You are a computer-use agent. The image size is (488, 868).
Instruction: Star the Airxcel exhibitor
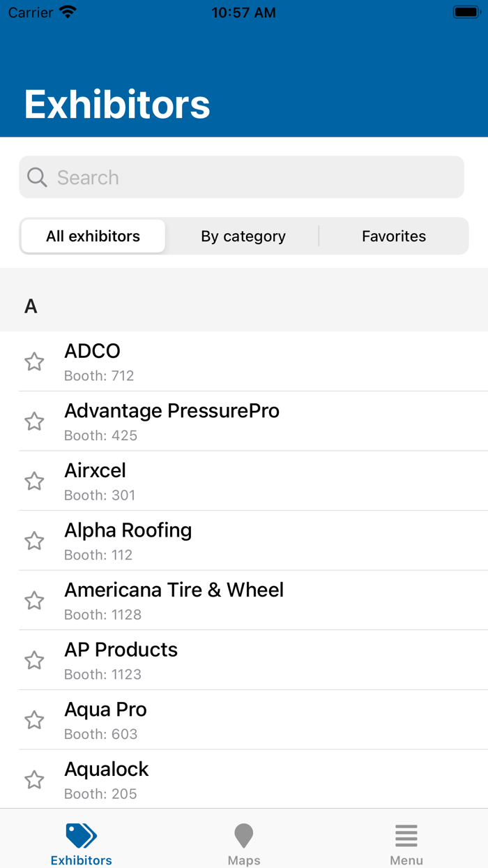click(34, 481)
